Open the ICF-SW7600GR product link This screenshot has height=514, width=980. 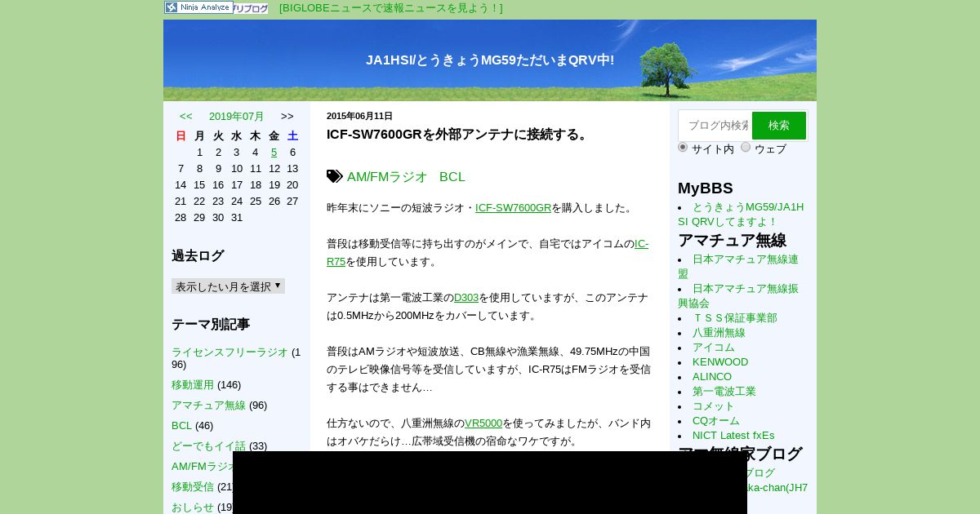[513, 207]
